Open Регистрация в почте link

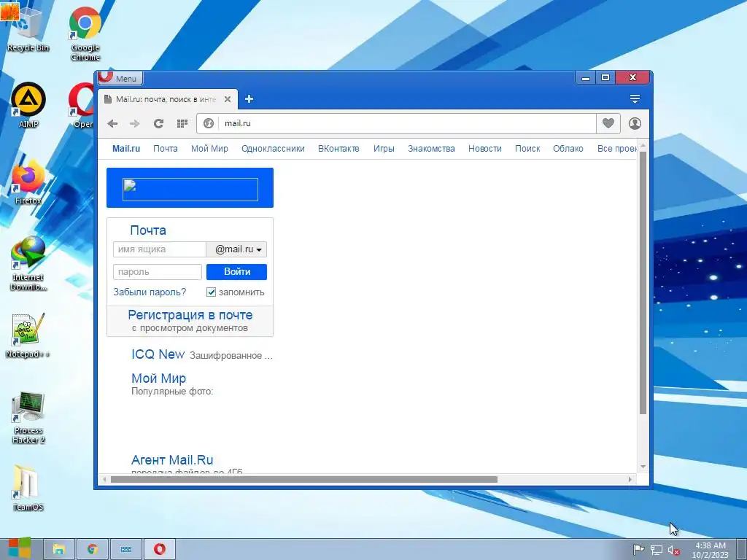coord(190,315)
